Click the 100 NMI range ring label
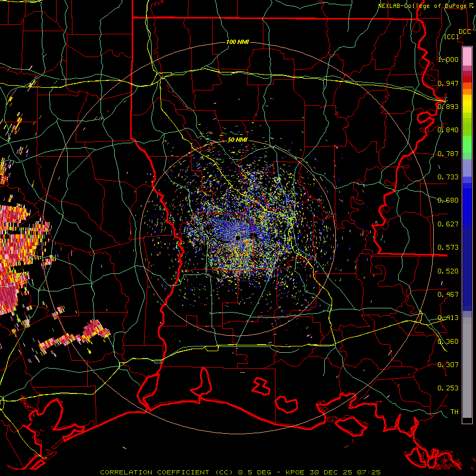This screenshot has width=476, height=476. pyautogui.click(x=237, y=42)
